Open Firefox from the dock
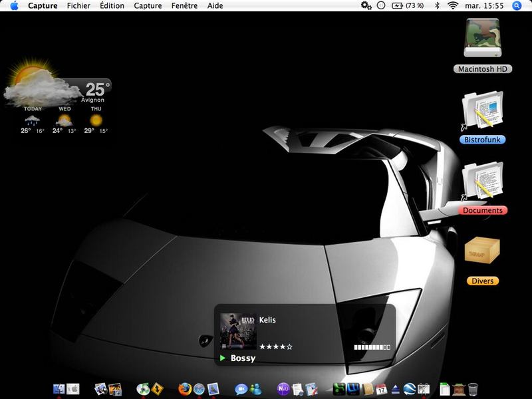Screen dimensions: 532x399 (x=184, y=388)
